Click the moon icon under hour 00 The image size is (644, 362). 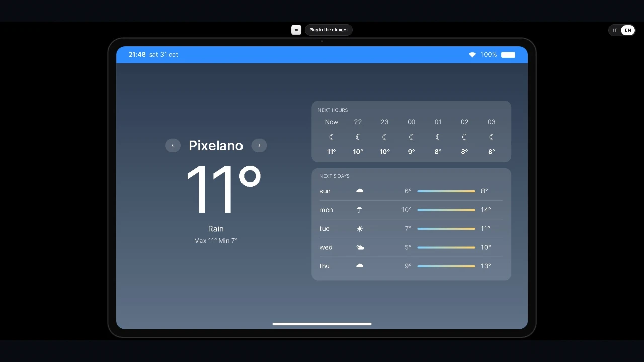412,137
